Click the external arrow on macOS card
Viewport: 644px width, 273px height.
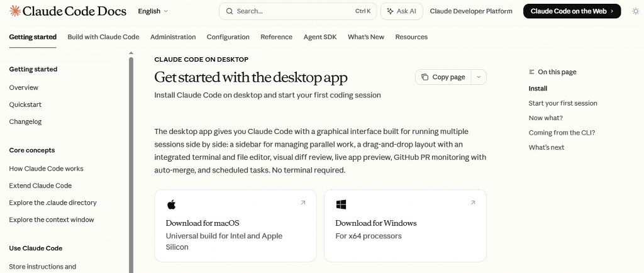point(303,203)
